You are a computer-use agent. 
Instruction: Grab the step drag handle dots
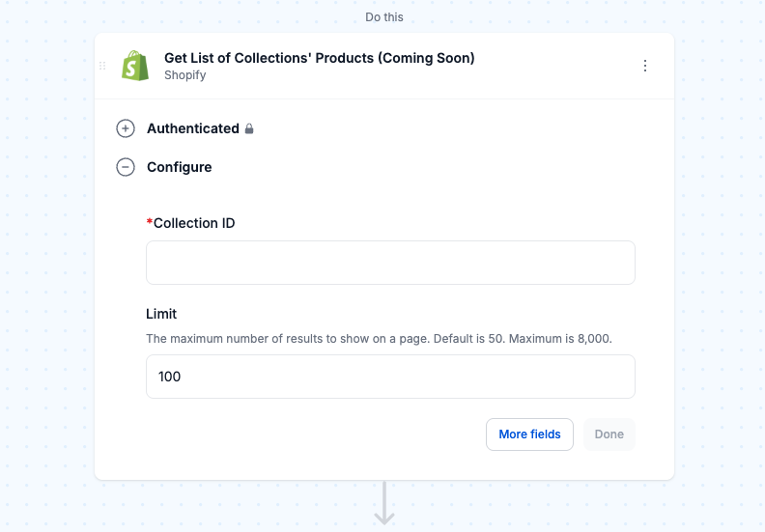pos(102,66)
